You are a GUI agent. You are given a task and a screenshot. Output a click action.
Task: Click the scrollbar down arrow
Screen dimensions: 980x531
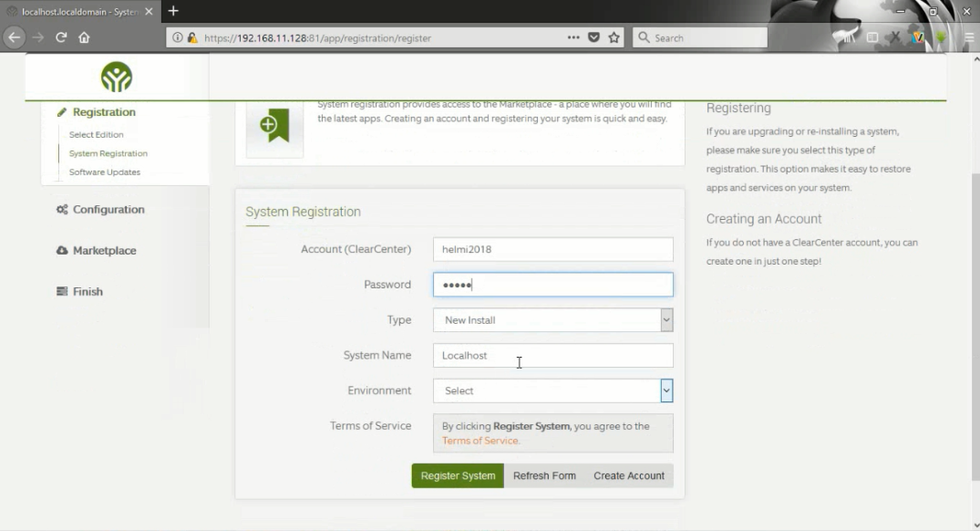975,526
